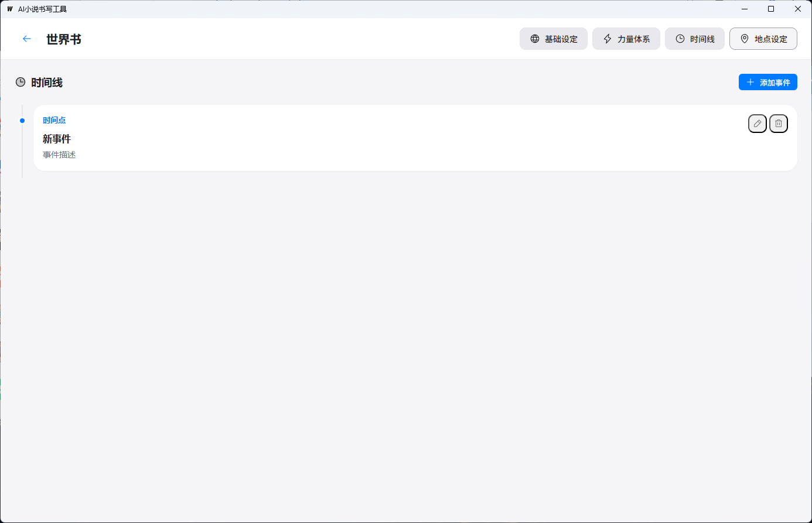The image size is (812, 523).
Task: Click the map pin icon on 地点设定
Action: coord(745,39)
